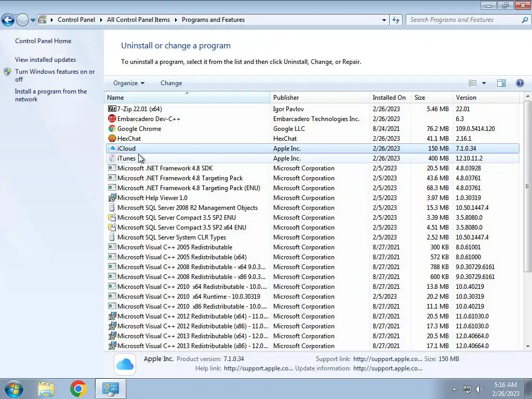Open the help question mark icon
This screenshot has height=399, width=532.
tap(520, 83)
